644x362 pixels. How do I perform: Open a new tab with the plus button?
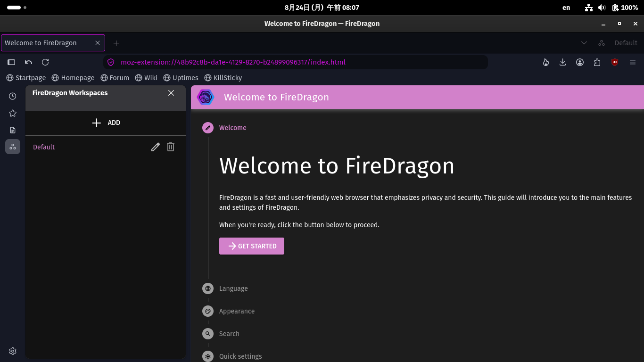coord(116,43)
